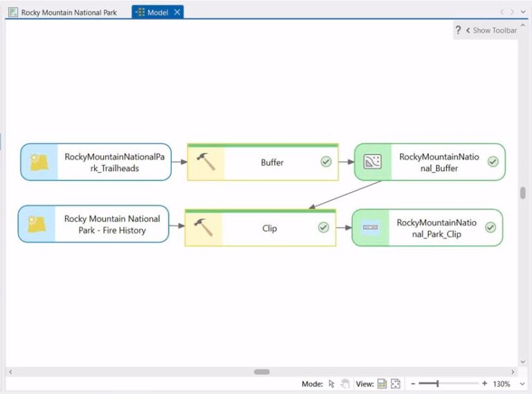Click the horizontal scrollbar thumb
The width and height of the screenshot is (532, 394).
(262, 372)
